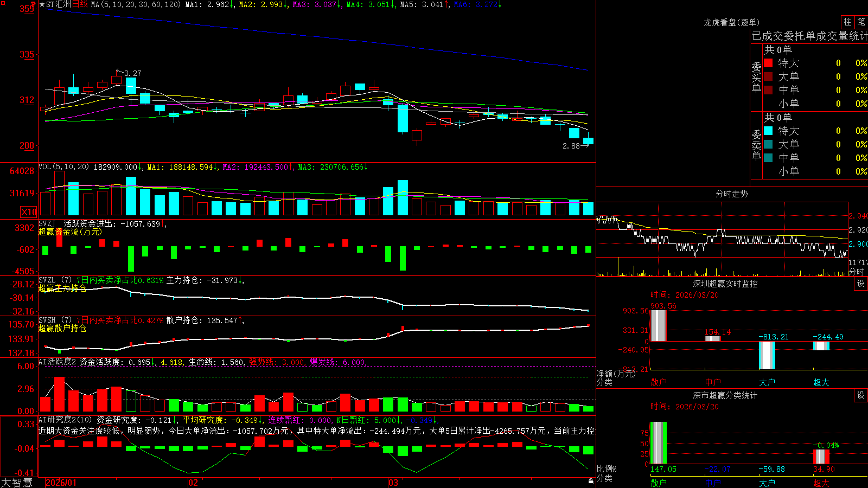Click the -59.88 value under 大户 ratio

click(x=772, y=469)
